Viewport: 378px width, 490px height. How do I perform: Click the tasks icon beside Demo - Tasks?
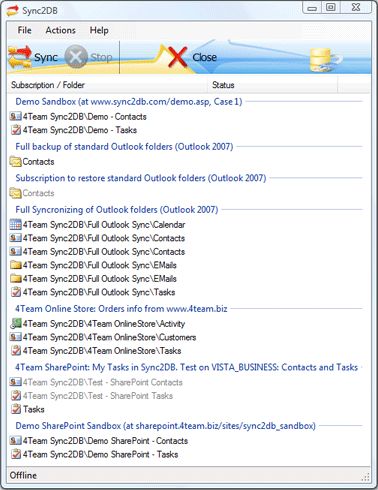pos(16,130)
